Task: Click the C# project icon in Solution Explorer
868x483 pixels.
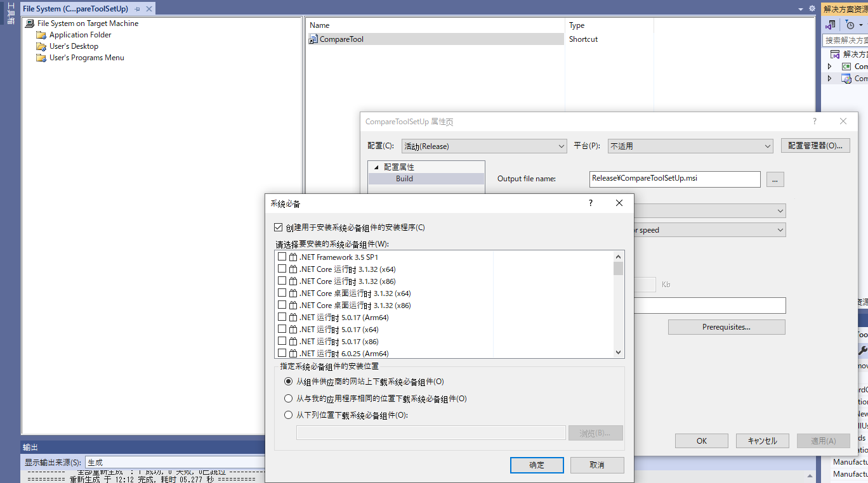Action: pyautogui.click(x=846, y=67)
